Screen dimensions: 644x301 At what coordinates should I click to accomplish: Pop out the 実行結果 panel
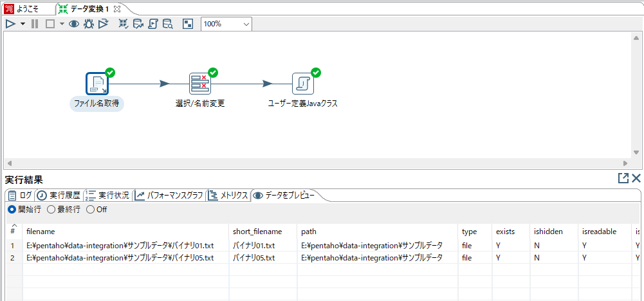tap(623, 179)
